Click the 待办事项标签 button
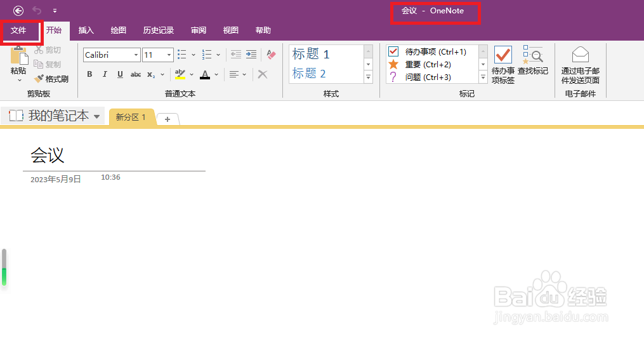This screenshot has width=644, height=339. click(503, 65)
